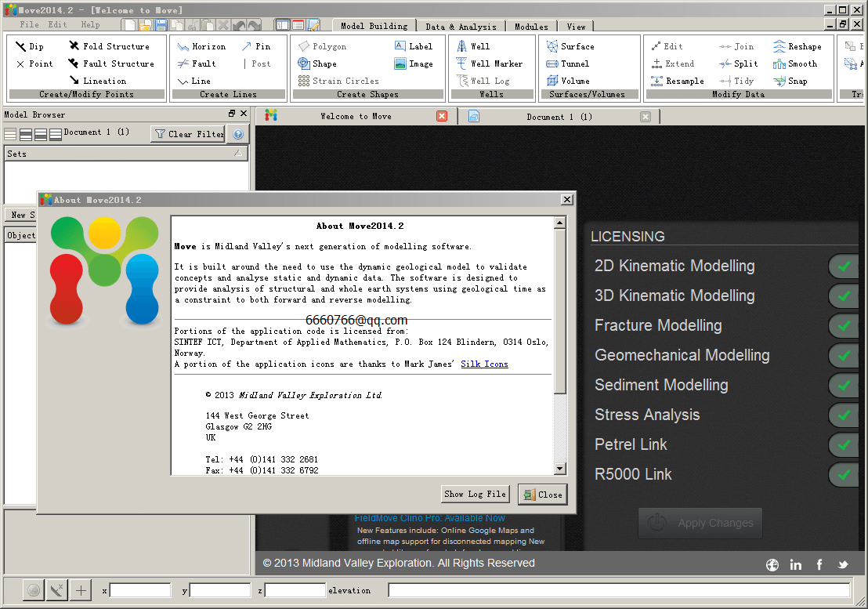The image size is (868, 609).
Task: Open the LinkedIn icon in footer
Action: coord(795,564)
